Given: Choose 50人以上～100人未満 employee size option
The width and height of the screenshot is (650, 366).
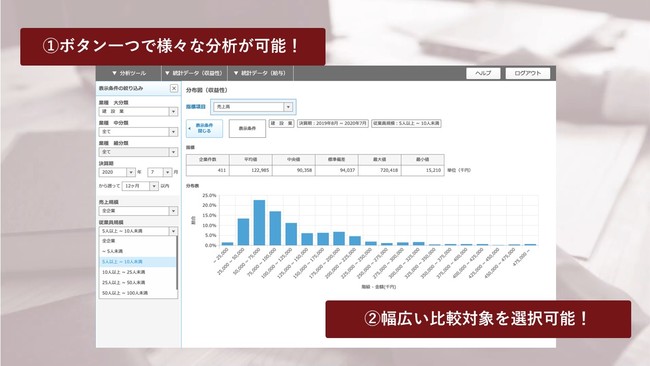Looking at the screenshot, I should point(138,293).
